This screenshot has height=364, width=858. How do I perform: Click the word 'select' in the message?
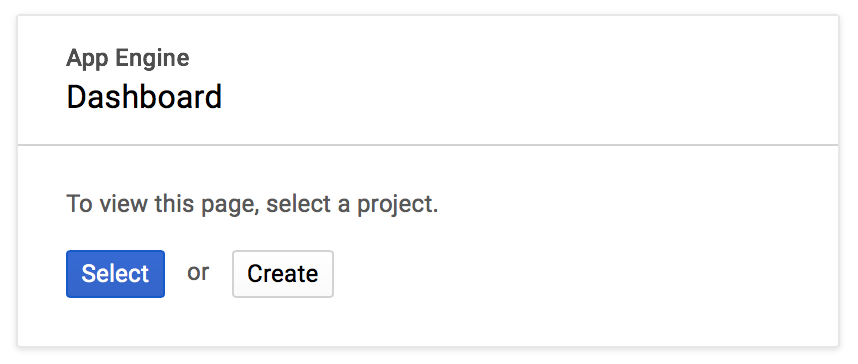click(x=298, y=204)
